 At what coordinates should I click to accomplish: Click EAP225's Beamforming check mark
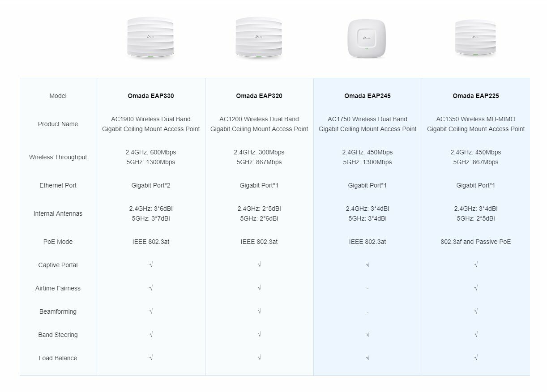click(476, 311)
